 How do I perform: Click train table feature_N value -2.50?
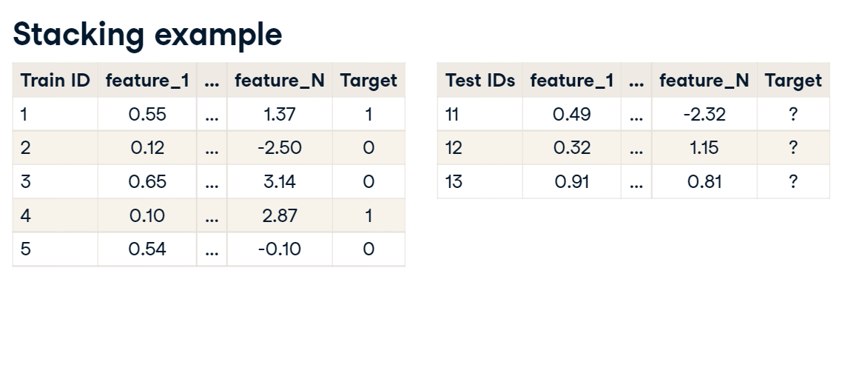[x=280, y=148]
